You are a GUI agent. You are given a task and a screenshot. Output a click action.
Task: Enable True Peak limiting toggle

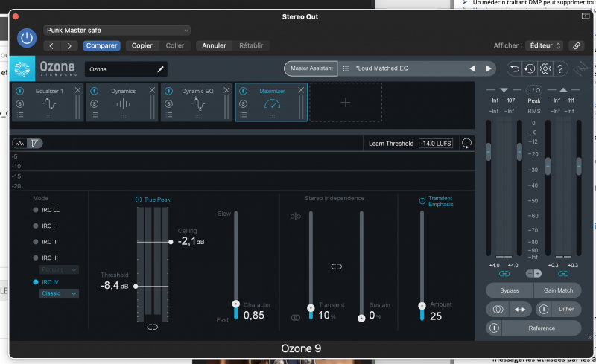(139, 199)
